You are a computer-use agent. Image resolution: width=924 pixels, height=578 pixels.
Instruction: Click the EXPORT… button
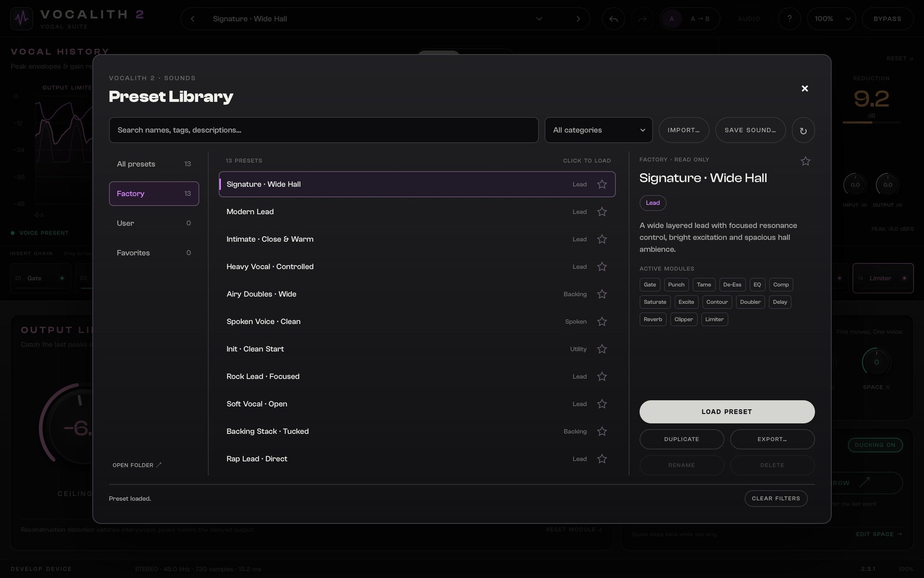(772, 439)
